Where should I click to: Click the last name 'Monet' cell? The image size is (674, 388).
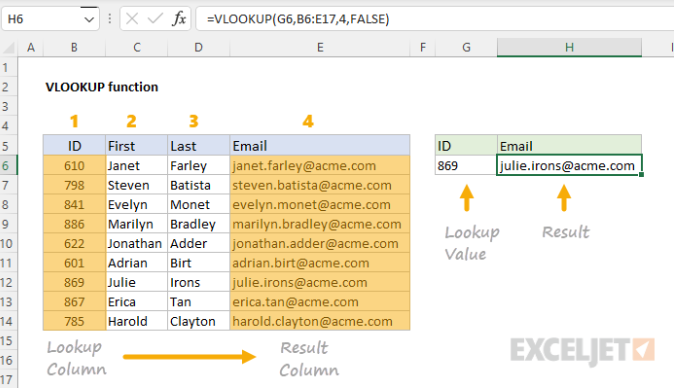pyautogui.click(x=199, y=205)
